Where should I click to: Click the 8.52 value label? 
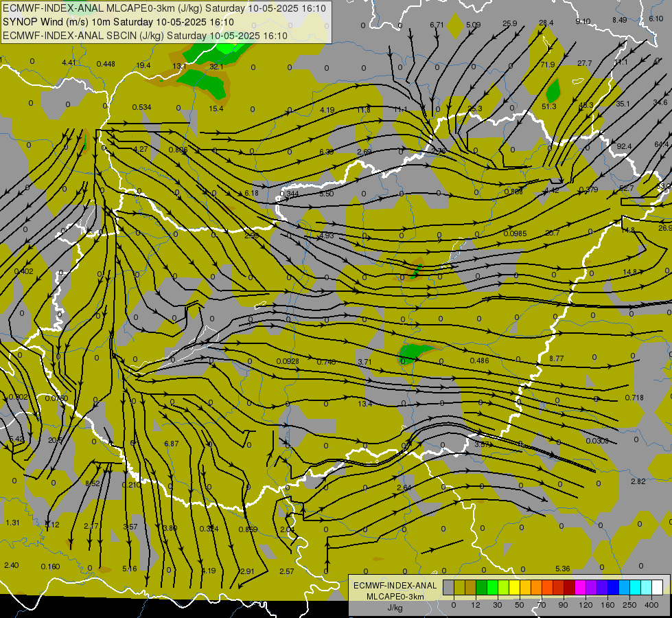93,483
